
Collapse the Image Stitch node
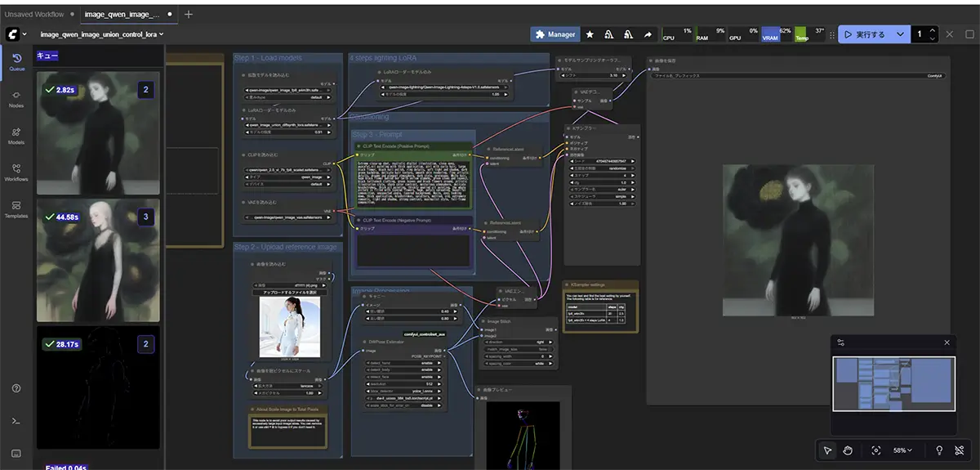click(483, 322)
